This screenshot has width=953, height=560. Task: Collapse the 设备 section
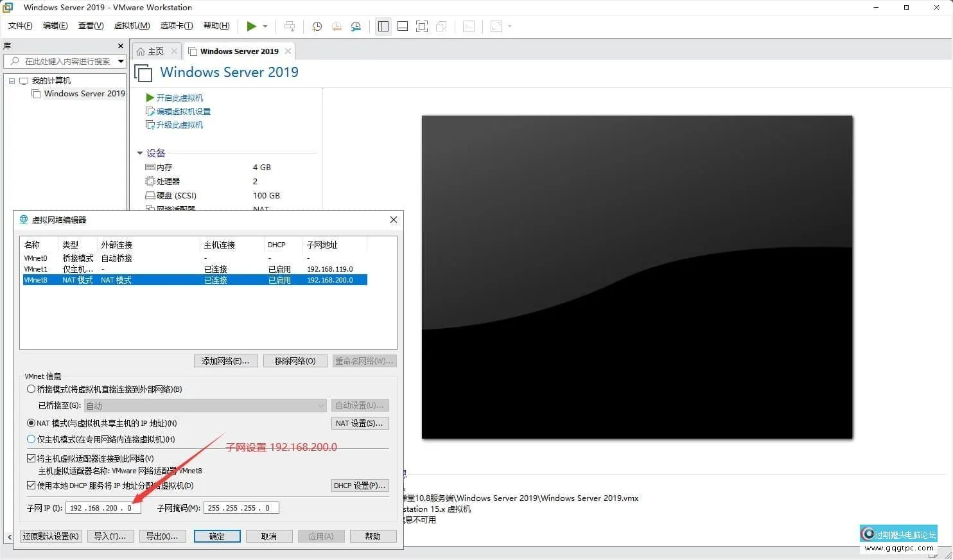pyautogui.click(x=140, y=153)
